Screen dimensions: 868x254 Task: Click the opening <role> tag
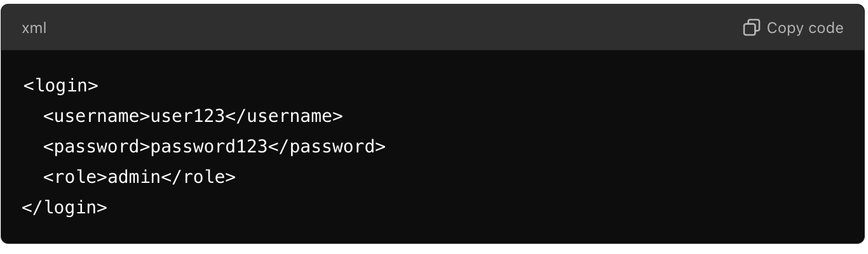(x=76, y=177)
